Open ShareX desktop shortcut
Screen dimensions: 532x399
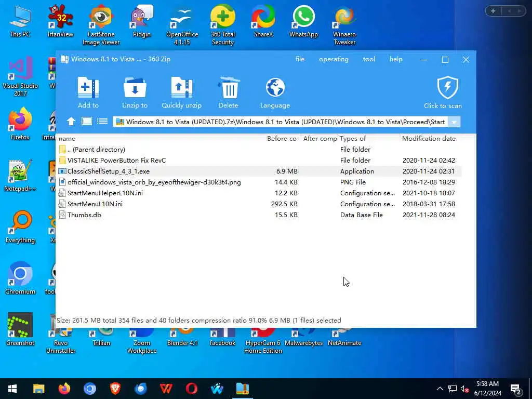pos(263,21)
